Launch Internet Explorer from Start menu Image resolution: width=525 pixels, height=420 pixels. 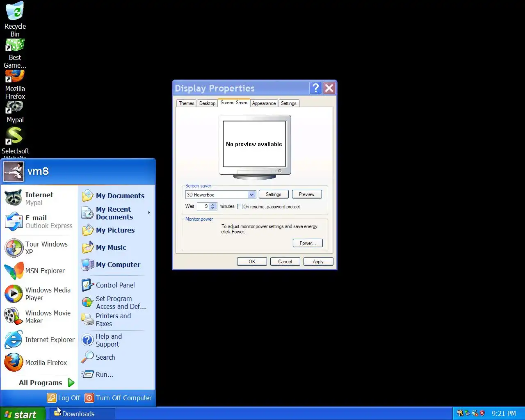pos(39,340)
